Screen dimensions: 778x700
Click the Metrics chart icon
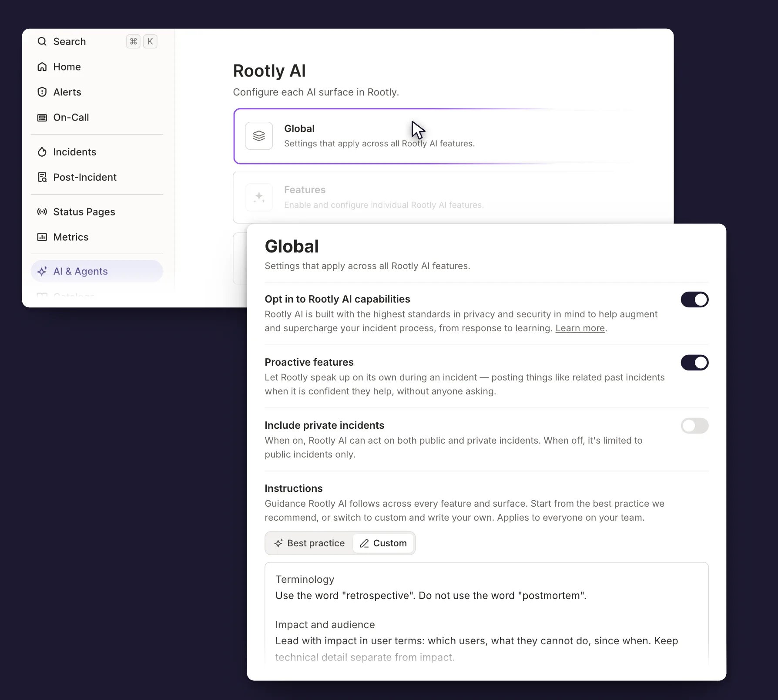[x=42, y=237]
